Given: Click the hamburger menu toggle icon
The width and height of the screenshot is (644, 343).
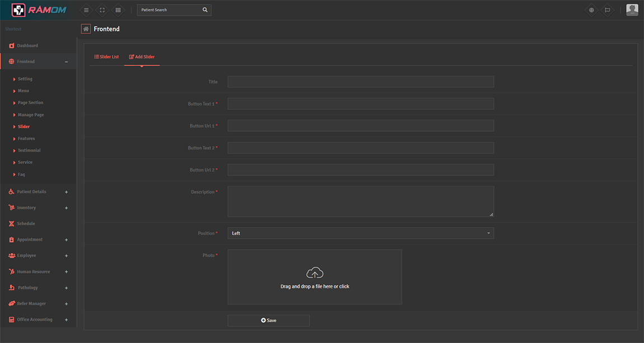Looking at the screenshot, I should tap(86, 10).
